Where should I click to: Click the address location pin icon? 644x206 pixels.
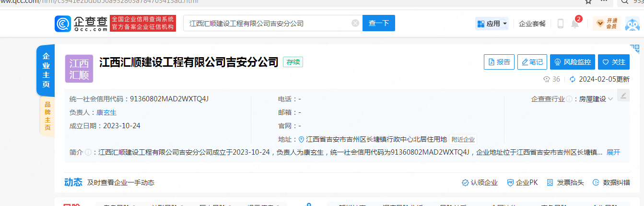301,139
